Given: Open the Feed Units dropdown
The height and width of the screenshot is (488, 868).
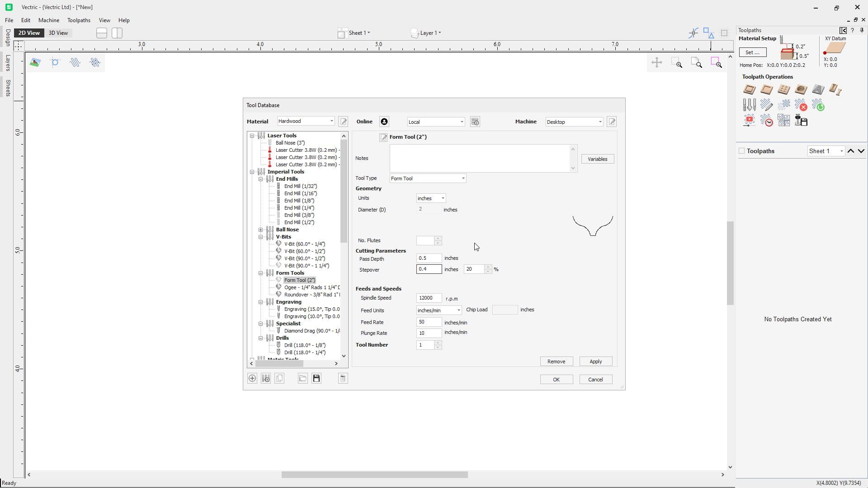Looking at the screenshot, I should tap(458, 310).
